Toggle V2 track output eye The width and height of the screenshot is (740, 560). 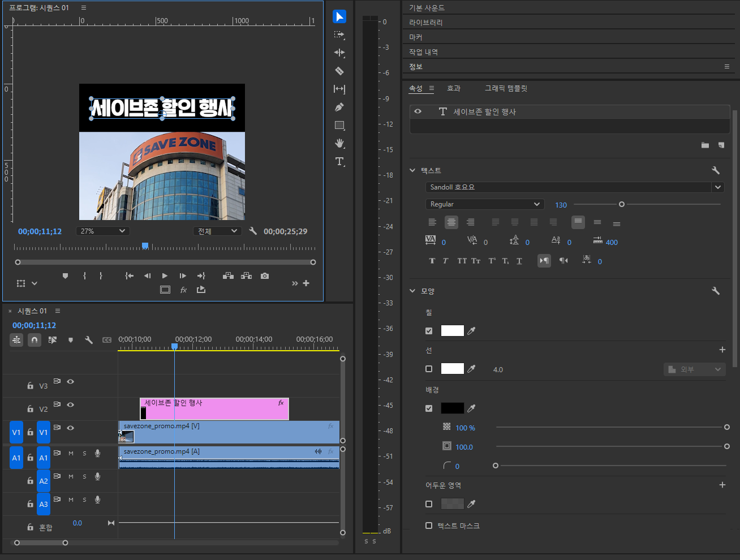click(71, 405)
